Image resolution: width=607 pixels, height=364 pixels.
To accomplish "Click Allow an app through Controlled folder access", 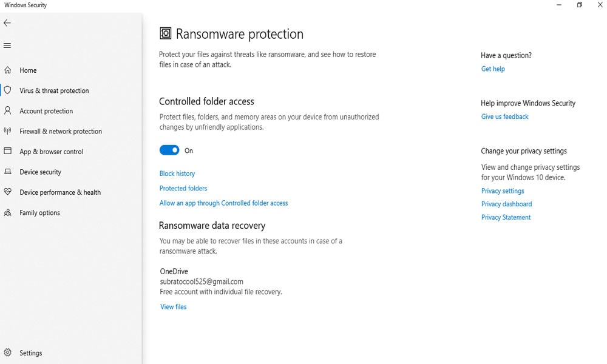I will [224, 203].
